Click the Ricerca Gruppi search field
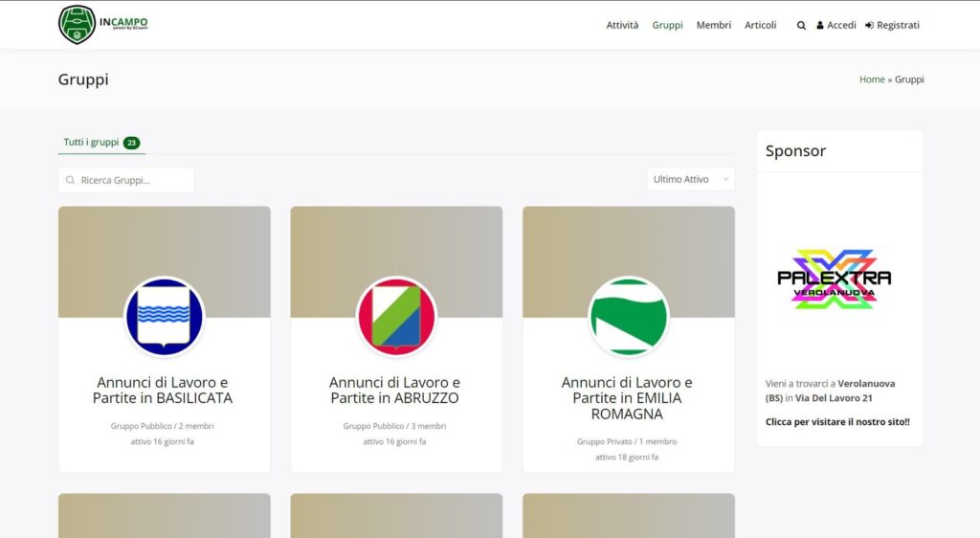This screenshot has height=538, width=980. coord(126,180)
